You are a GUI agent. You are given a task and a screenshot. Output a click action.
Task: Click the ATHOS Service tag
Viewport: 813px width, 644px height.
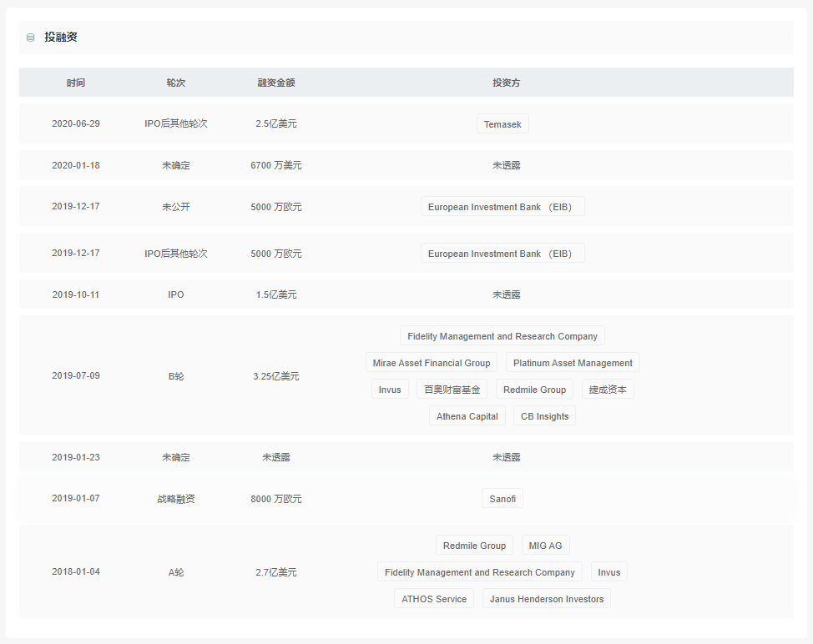[x=433, y=598]
